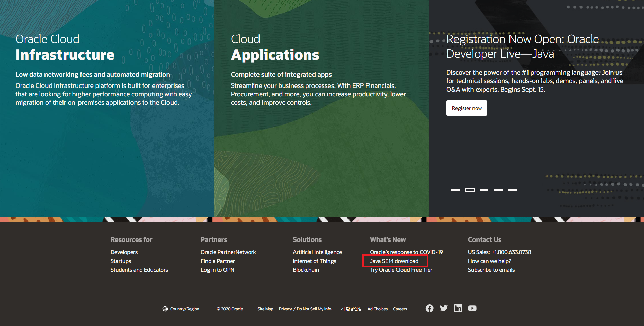Click the Register now button

click(467, 108)
